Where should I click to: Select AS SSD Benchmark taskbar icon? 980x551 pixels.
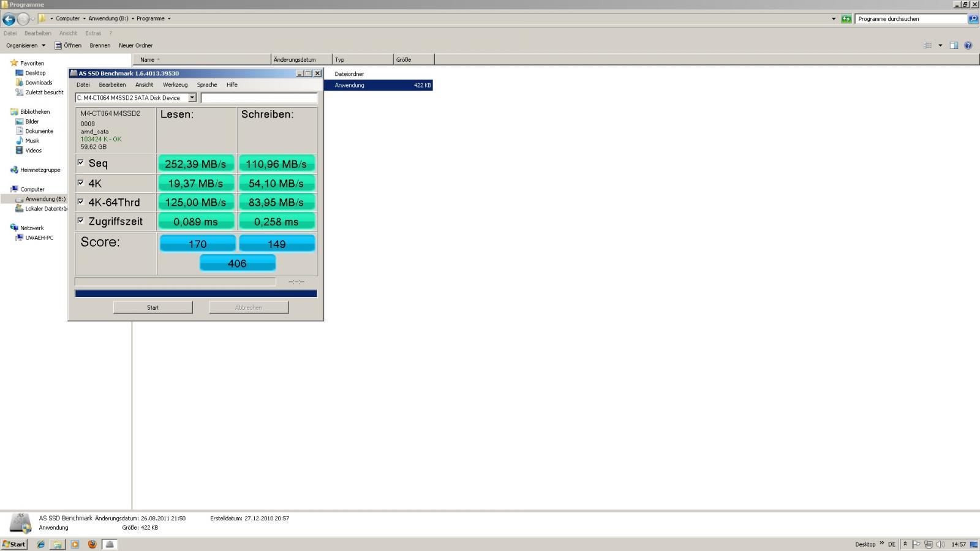tap(110, 544)
